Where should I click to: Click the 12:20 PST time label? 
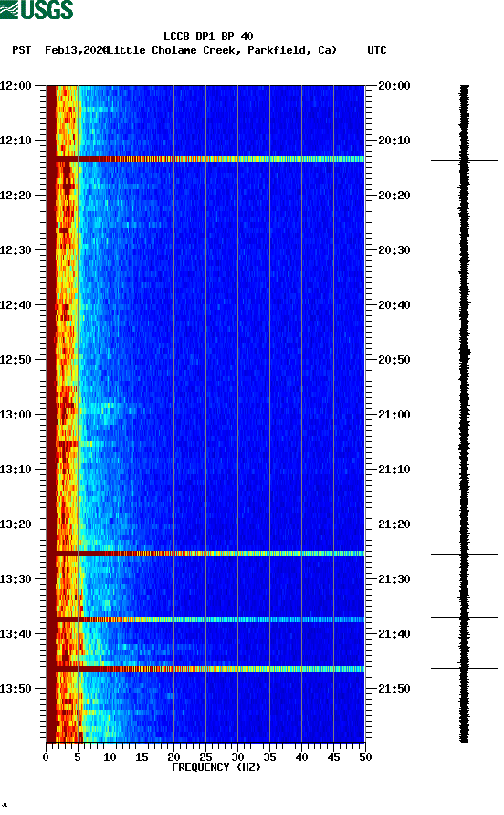click(16, 196)
